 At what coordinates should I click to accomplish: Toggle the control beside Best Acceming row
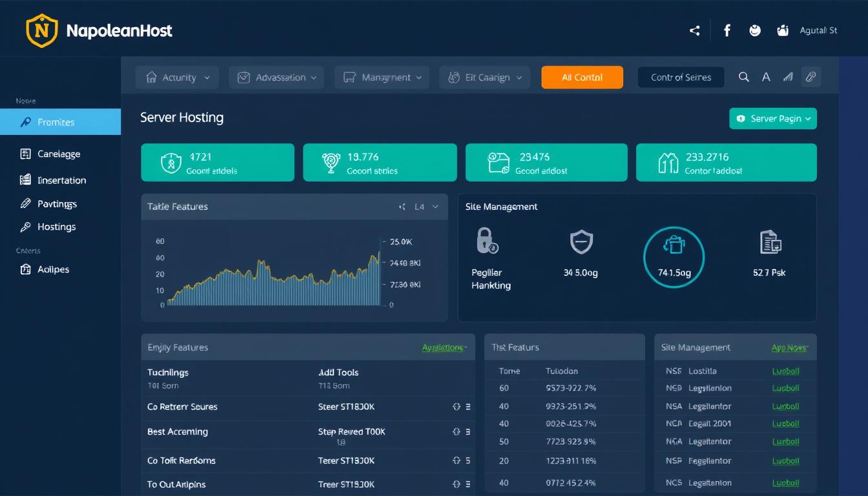(x=456, y=431)
